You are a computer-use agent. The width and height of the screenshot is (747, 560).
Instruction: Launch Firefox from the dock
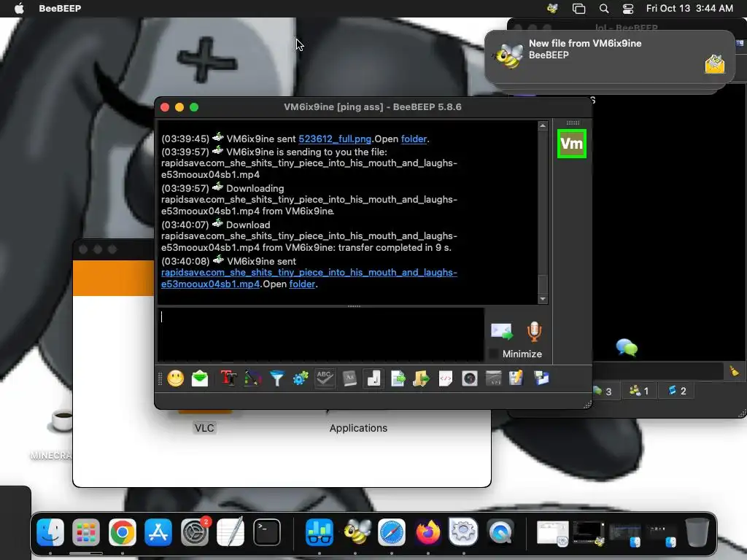427,532
